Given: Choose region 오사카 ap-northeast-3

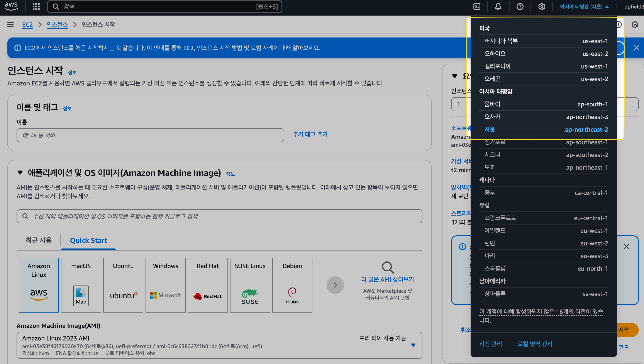Looking at the screenshot, I should point(544,117).
